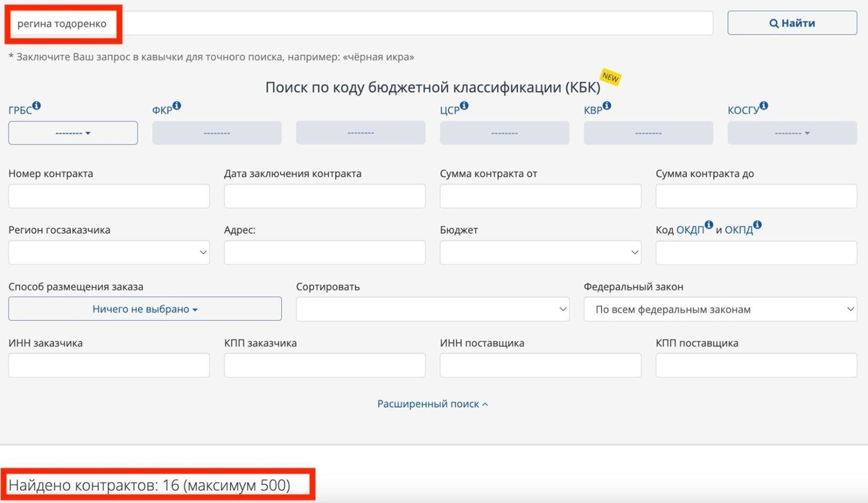This screenshot has width=868, height=503.
Task: Expand the ГРБС dropdown
Action: click(x=73, y=133)
